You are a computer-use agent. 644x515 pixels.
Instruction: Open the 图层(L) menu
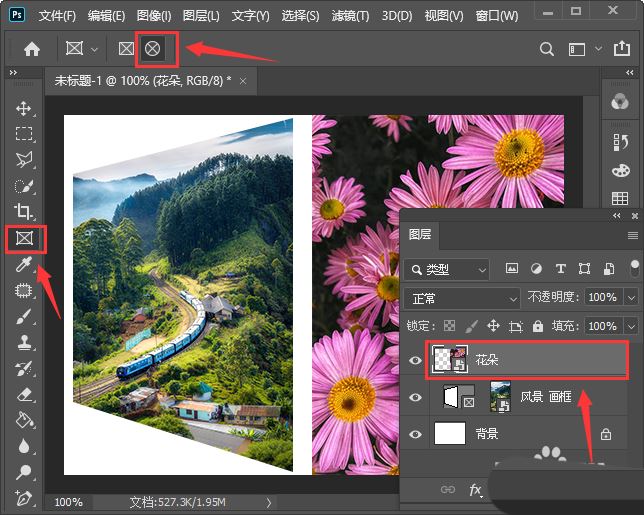(201, 16)
